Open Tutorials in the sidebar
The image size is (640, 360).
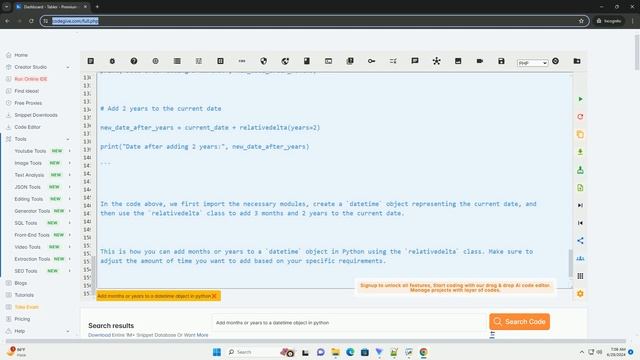(24, 295)
